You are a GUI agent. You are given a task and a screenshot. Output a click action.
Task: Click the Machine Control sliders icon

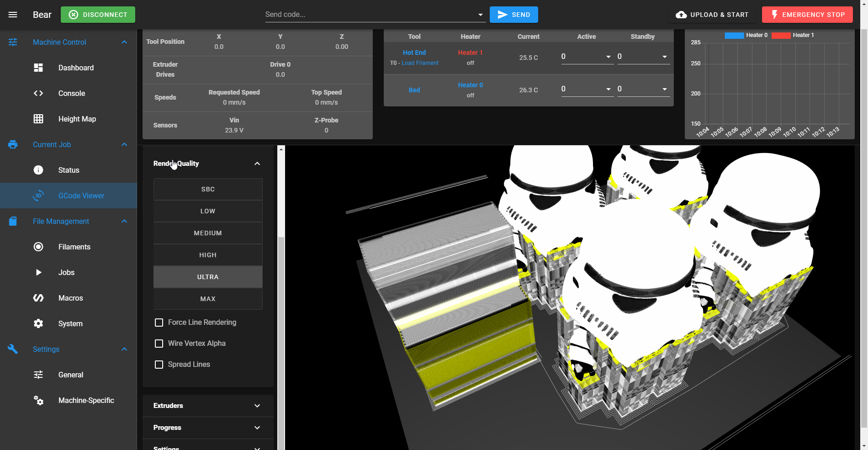(13, 42)
